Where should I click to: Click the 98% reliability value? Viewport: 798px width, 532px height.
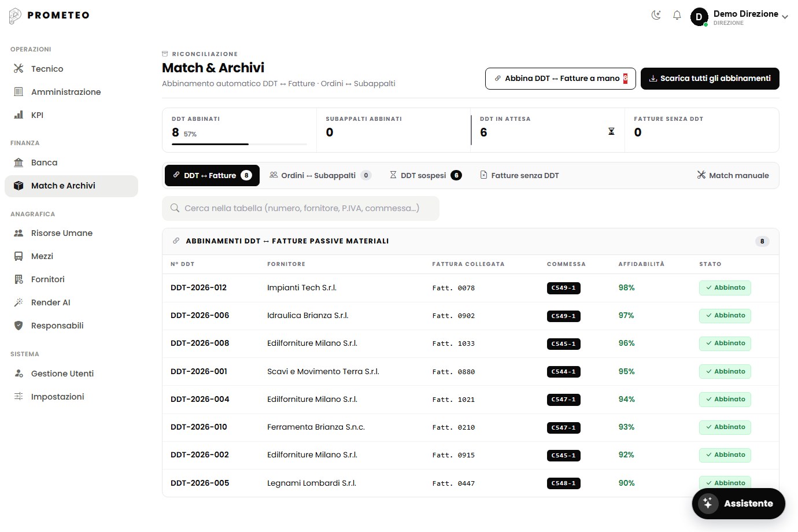[x=626, y=288]
